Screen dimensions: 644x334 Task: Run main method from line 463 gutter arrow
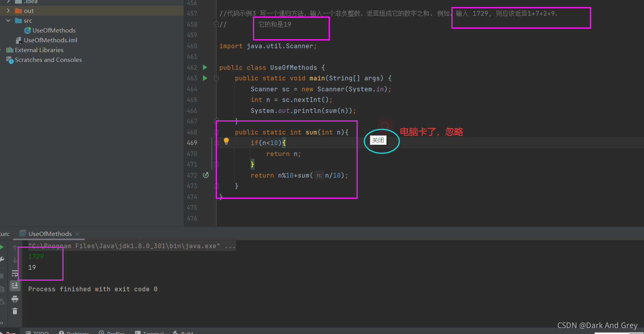coord(205,78)
